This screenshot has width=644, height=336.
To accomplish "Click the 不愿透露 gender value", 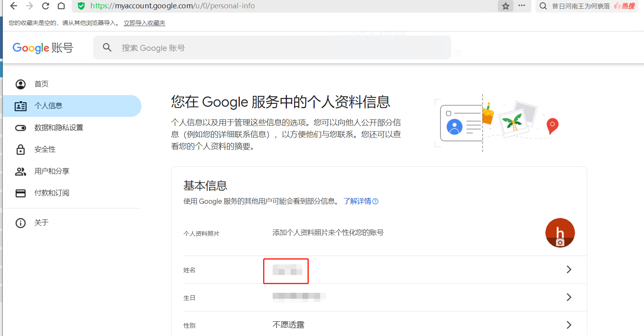I will (x=289, y=325).
